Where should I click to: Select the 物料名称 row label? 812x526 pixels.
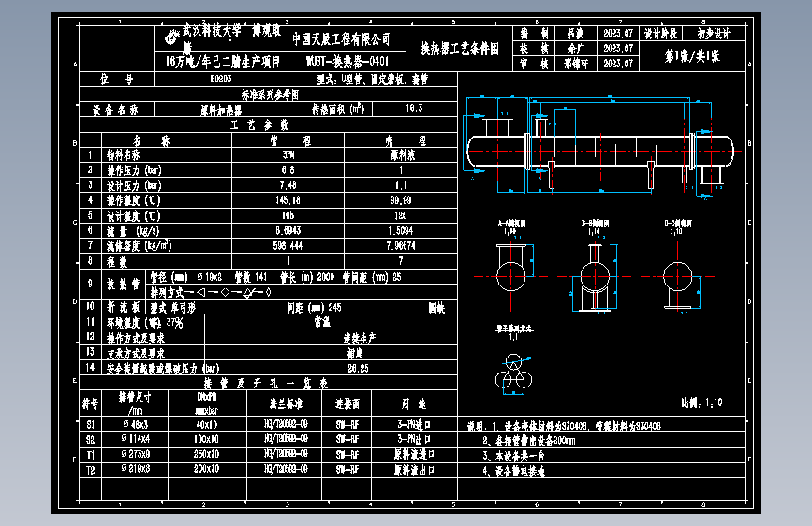pos(124,154)
